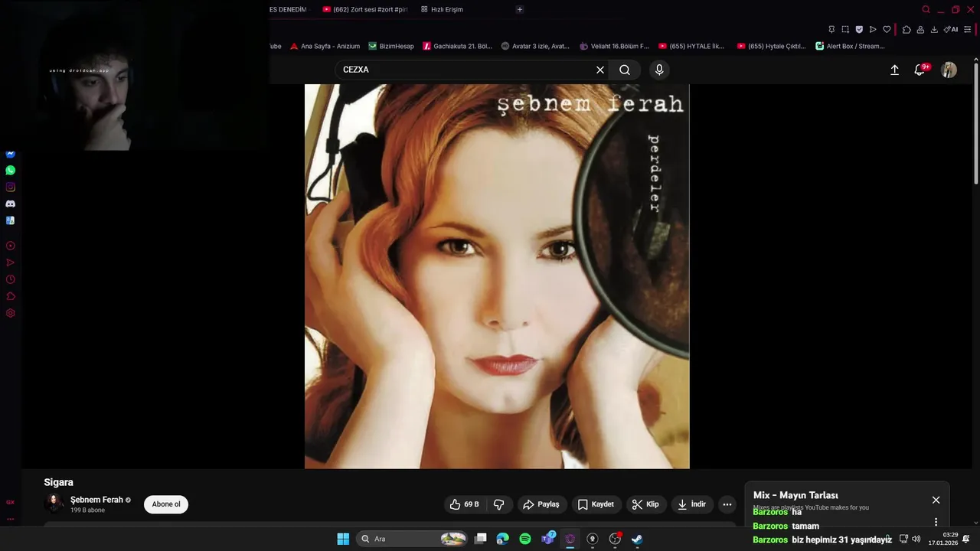The height and width of the screenshot is (551, 980).
Task: Open the extensions puzzle icon in the toolbar
Action: pyautogui.click(x=906, y=29)
